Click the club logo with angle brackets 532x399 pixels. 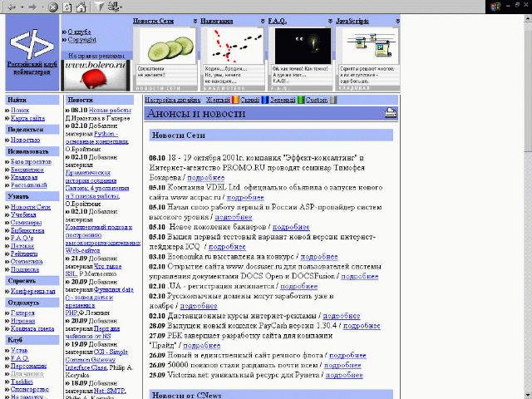click(32, 44)
